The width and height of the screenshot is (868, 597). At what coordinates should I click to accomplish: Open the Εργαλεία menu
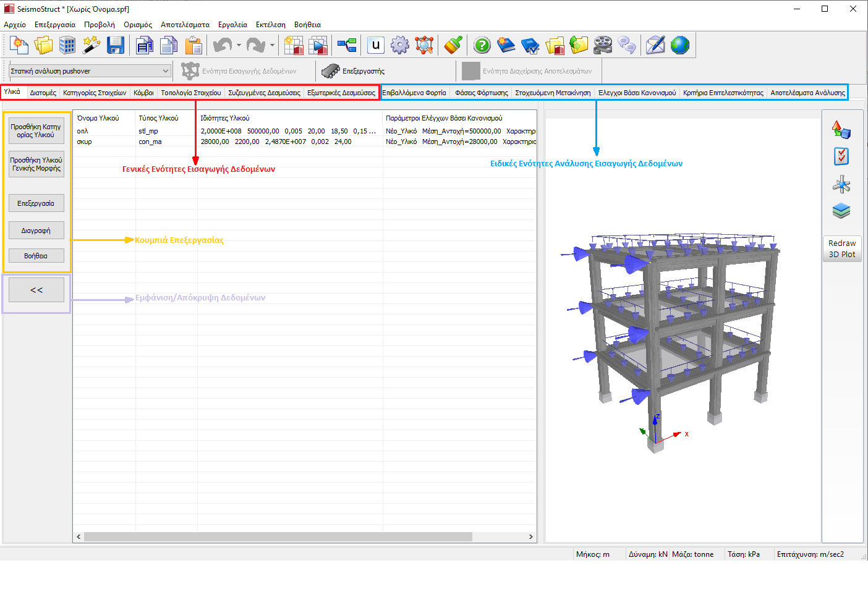tap(232, 25)
